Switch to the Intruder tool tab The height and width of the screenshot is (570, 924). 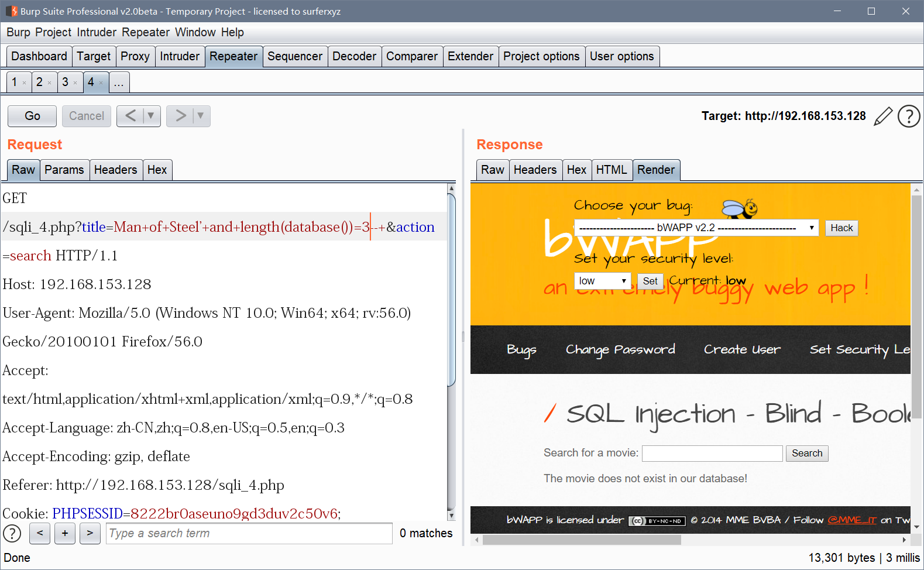coord(180,56)
